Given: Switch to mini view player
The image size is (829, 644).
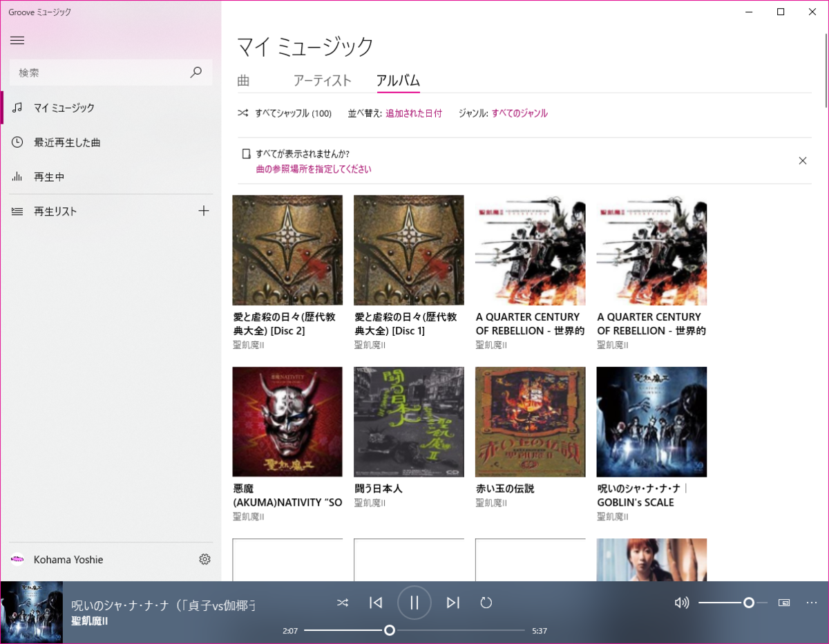Looking at the screenshot, I should coord(784,603).
